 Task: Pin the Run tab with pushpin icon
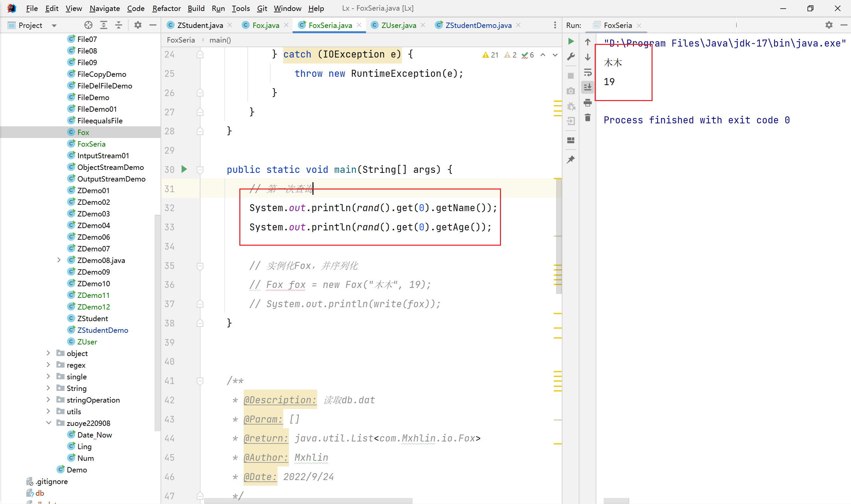pos(571,159)
